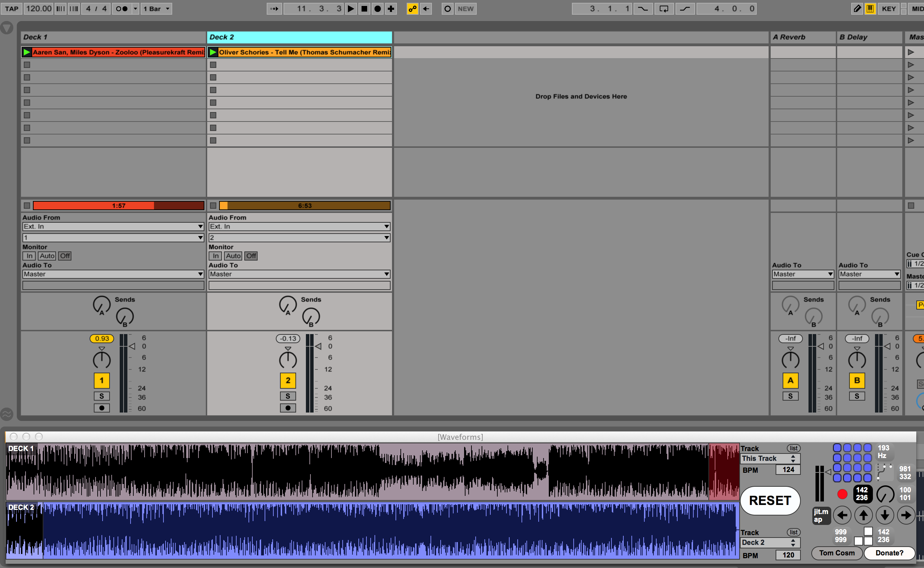
Task: Click the red record dot in Waveforms
Action: point(842,494)
